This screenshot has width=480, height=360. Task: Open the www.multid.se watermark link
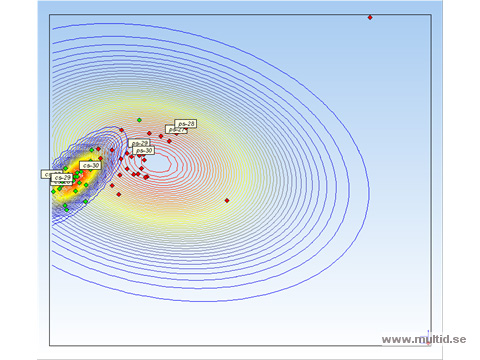click(x=424, y=339)
